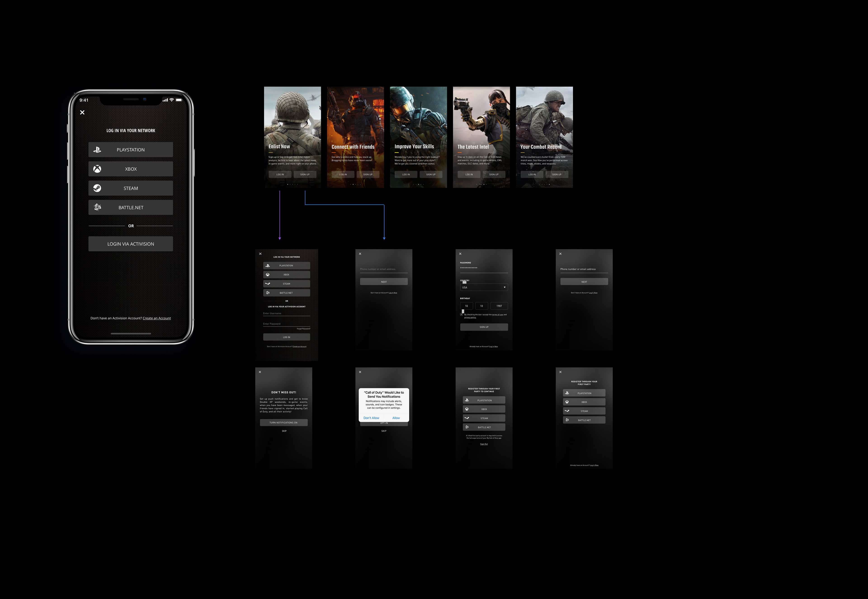
Task: Click Log In Now on Register Through First Party screen
Action: tap(594, 465)
